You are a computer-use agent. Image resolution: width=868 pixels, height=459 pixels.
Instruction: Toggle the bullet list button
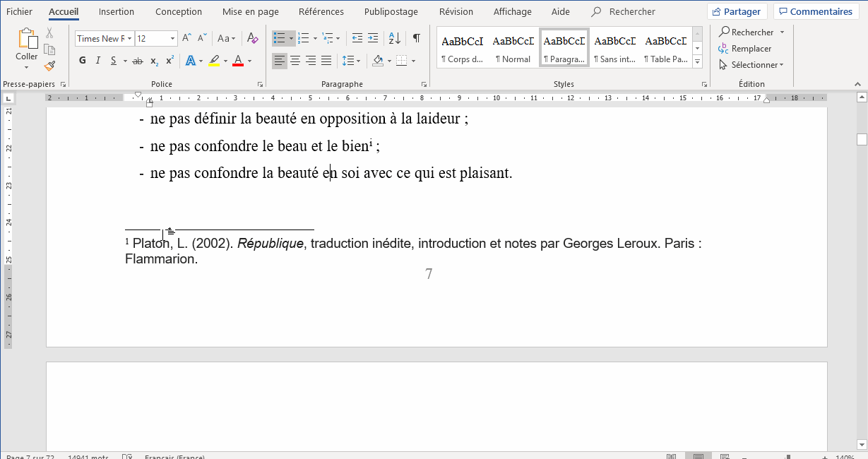(x=280, y=38)
